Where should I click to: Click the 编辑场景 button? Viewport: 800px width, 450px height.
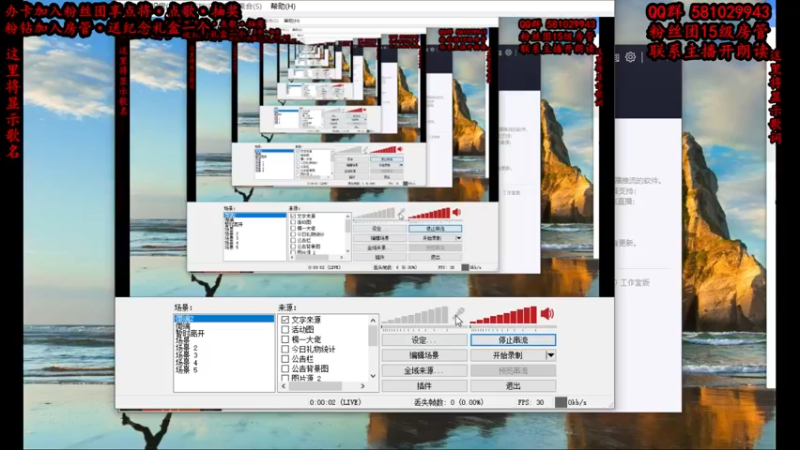[424, 355]
